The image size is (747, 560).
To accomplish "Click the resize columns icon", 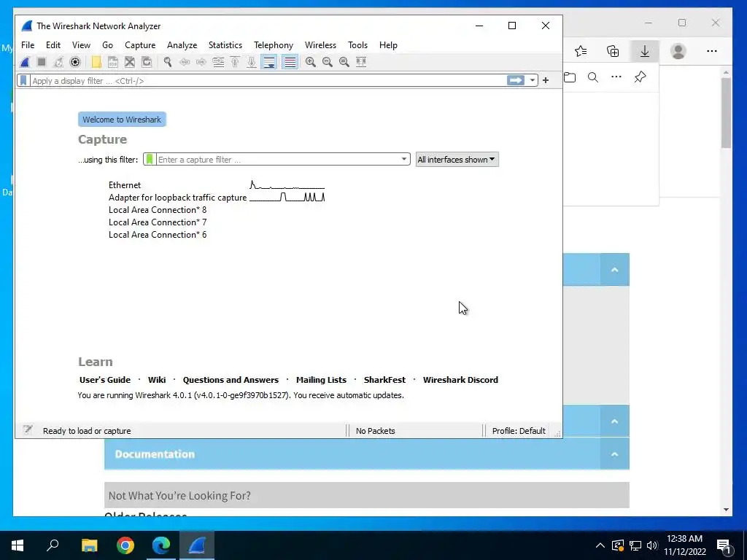I will pos(361,62).
